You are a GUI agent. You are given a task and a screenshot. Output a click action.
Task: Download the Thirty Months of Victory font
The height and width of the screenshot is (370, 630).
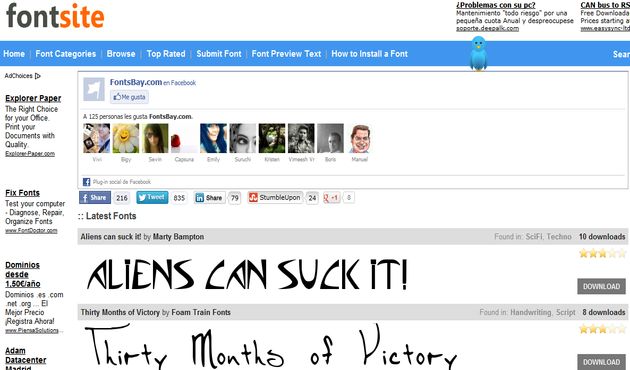(601, 362)
